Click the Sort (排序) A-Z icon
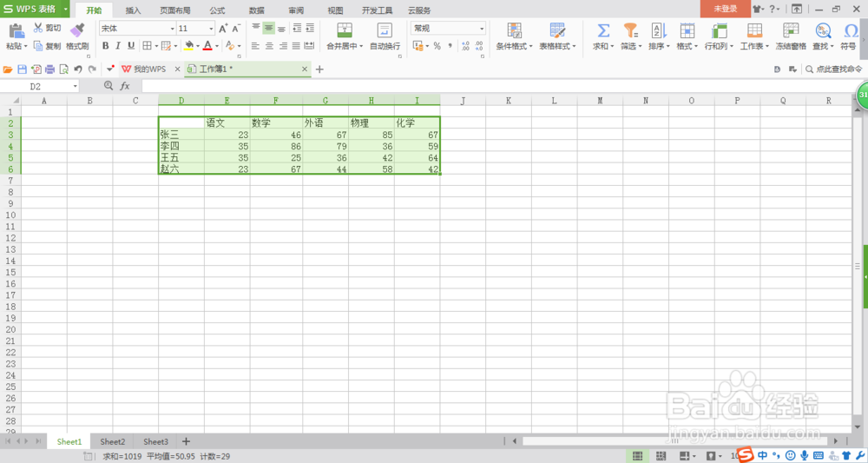Image resolution: width=868 pixels, height=463 pixels. pyautogui.click(x=659, y=30)
